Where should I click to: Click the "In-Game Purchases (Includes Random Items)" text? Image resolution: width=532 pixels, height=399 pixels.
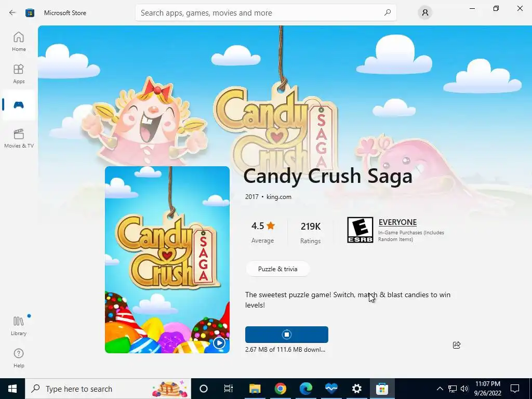411,236
